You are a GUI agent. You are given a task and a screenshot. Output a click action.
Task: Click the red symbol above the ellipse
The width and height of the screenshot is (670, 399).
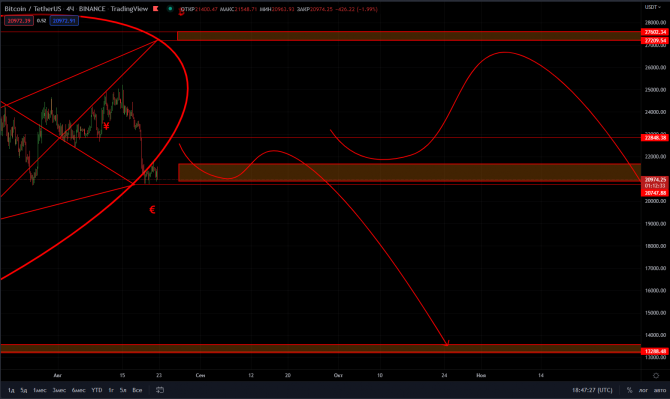(x=182, y=13)
